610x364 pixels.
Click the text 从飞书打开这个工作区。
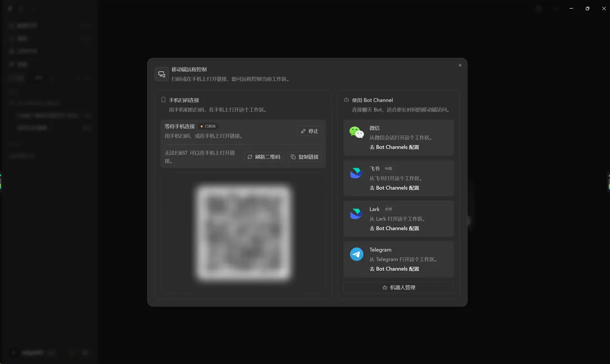(396, 178)
